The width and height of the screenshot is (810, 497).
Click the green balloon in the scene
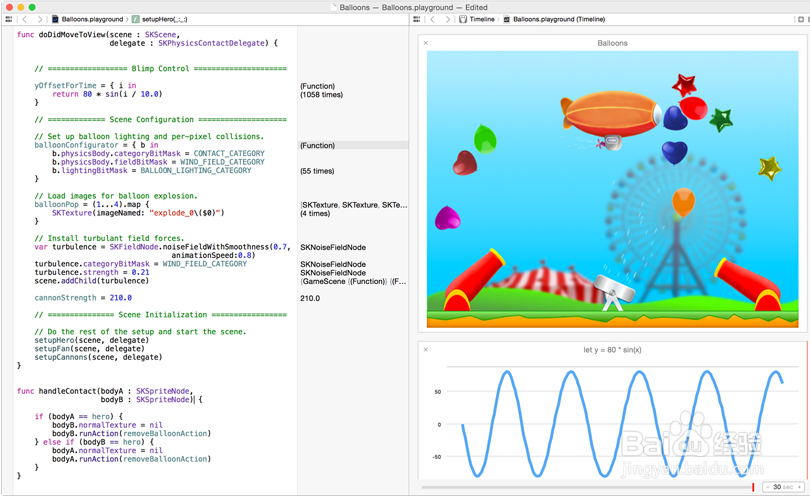coord(485,138)
